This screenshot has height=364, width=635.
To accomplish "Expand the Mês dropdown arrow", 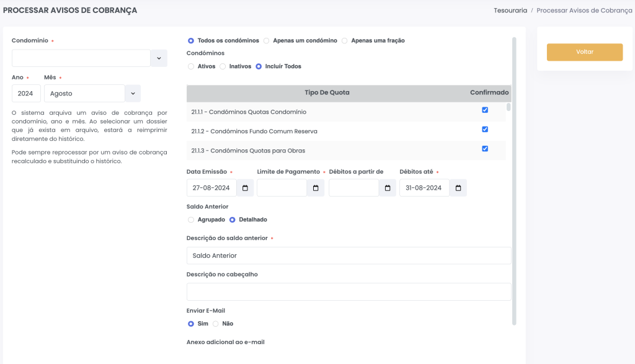I will (133, 94).
